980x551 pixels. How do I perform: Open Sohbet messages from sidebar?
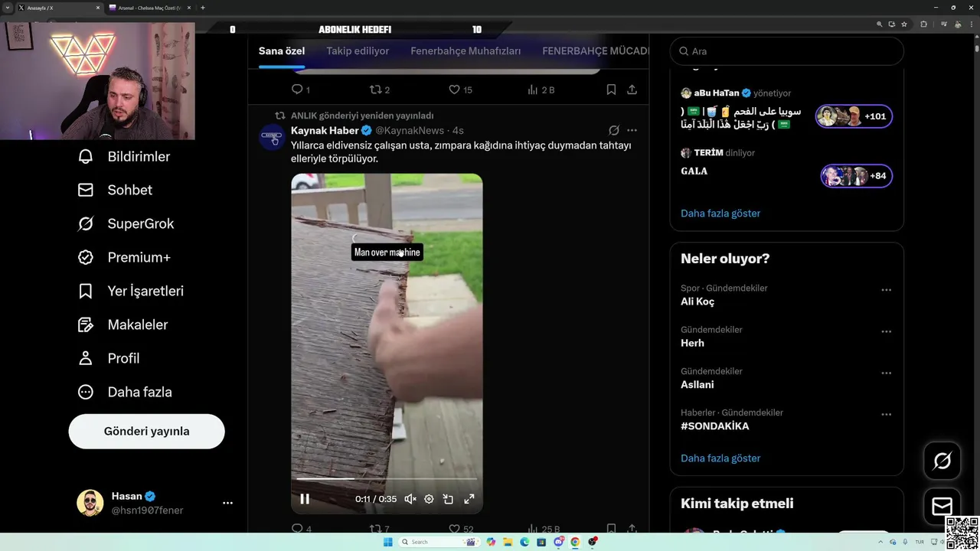[115, 190]
